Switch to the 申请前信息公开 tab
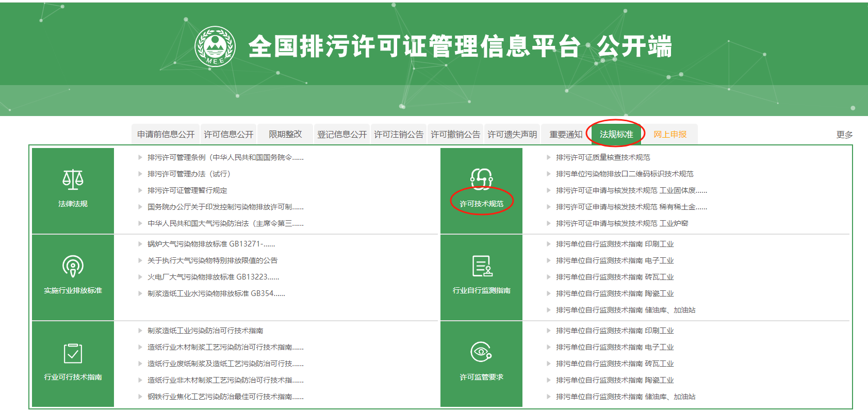Viewport: 868px width, 411px height. [x=166, y=135]
